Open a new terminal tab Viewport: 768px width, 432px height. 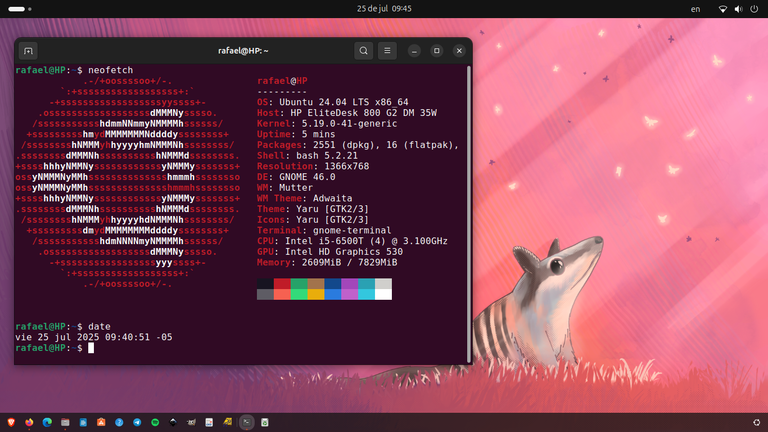(28, 51)
